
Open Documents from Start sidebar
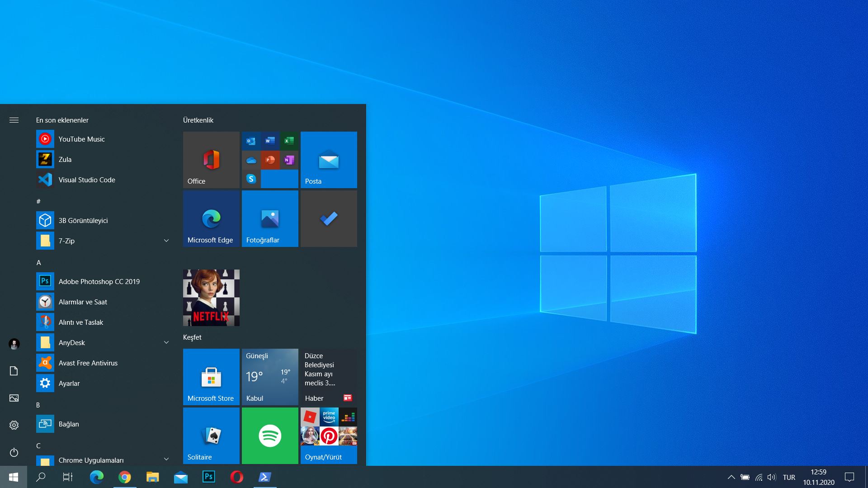pyautogui.click(x=14, y=371)
